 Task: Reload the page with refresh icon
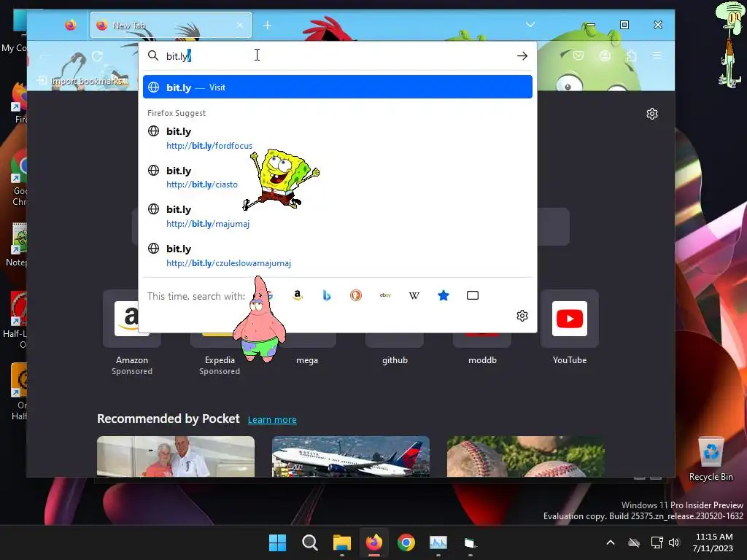tap(97, 56)
